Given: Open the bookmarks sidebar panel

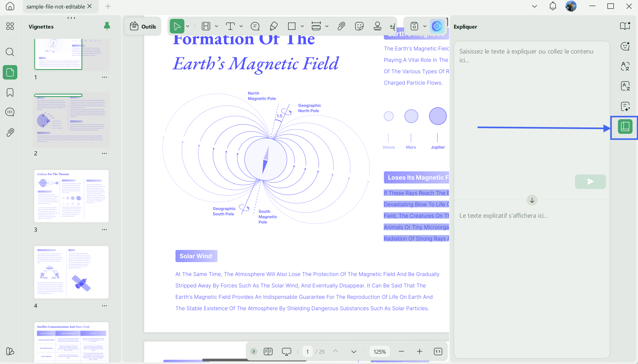Looking at the screenshot, I should [x=10, y=92].
